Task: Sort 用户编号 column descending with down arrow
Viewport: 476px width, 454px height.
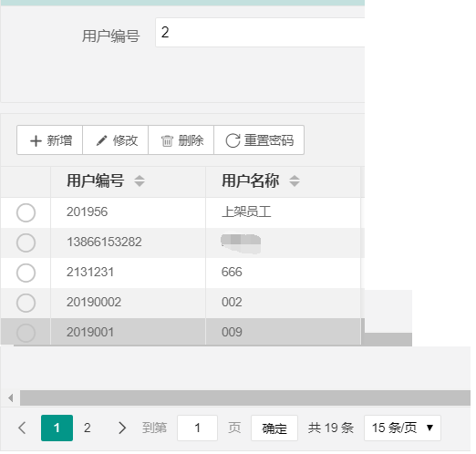Action: pos(140,185)
